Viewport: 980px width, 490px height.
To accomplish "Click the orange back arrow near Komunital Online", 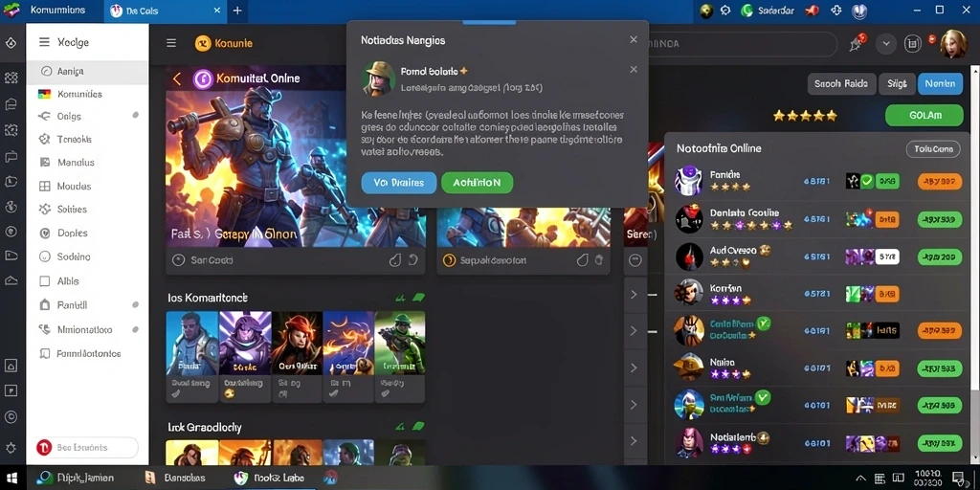I will coord(177,78).
